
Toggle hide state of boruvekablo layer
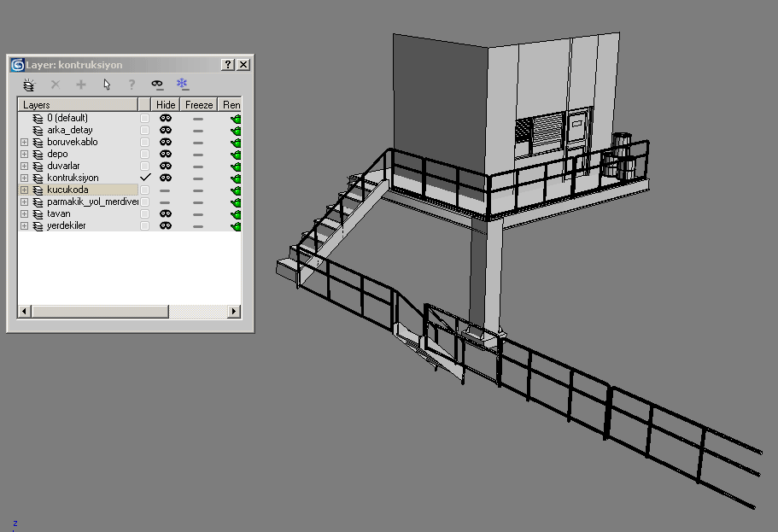tap(166, 142)
